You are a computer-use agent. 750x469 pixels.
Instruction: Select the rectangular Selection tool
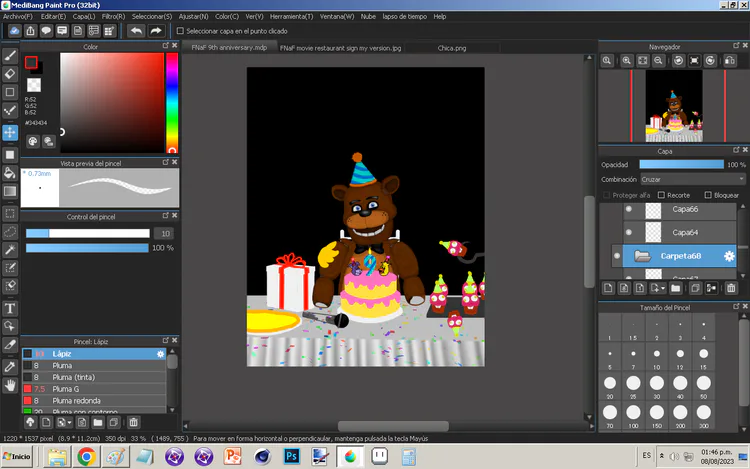(10, 213)
